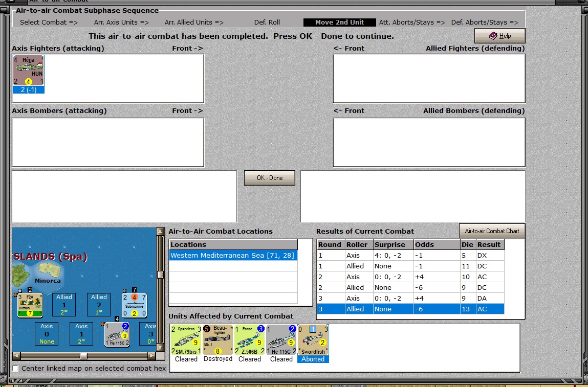
Task: Click die value 10 in results table
Action: [468, 277]
